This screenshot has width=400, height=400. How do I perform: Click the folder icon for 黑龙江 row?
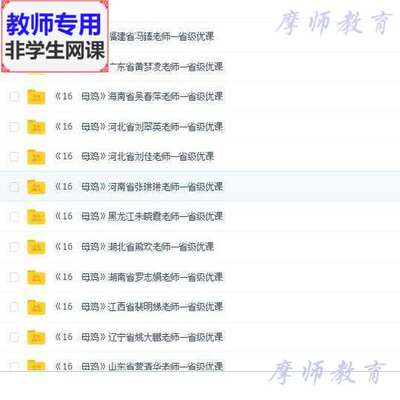[x=36, y=217]
